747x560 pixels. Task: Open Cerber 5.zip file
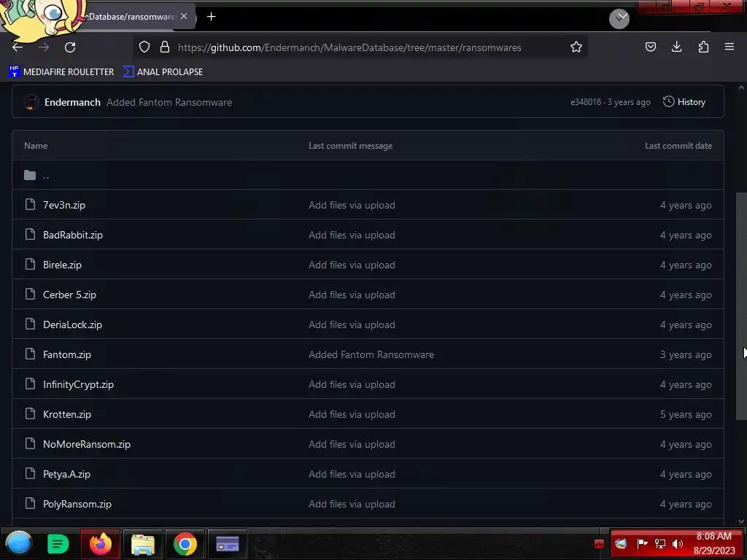[x=69, y=295]
